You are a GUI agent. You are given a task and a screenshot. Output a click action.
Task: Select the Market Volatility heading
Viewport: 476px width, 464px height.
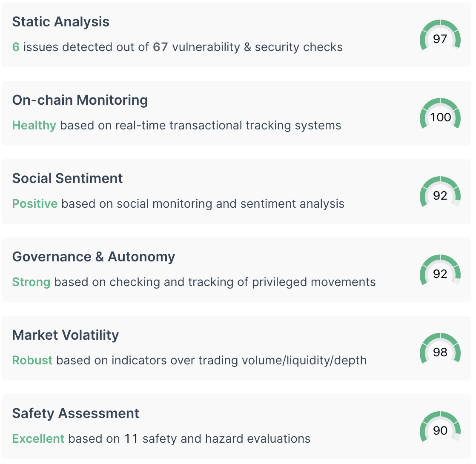[66, 335]
